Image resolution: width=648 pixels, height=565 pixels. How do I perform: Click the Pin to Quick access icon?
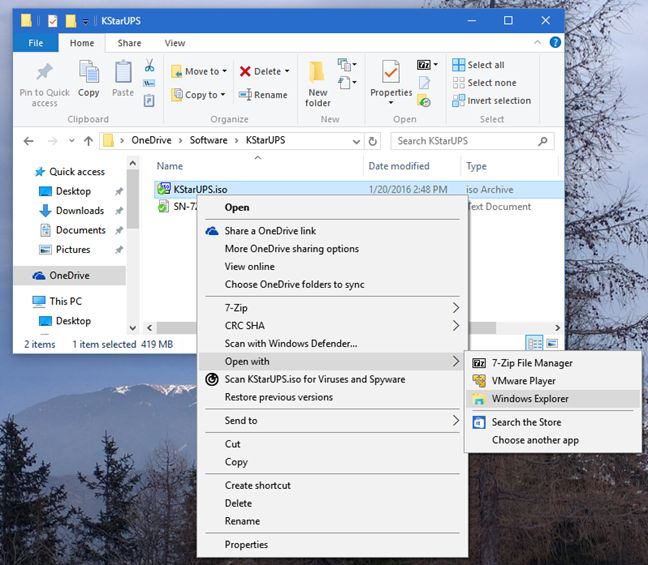click(x=45, y=72)
